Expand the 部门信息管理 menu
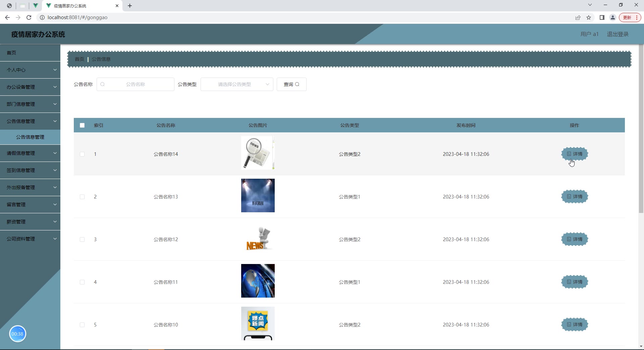 pos(30,104)
